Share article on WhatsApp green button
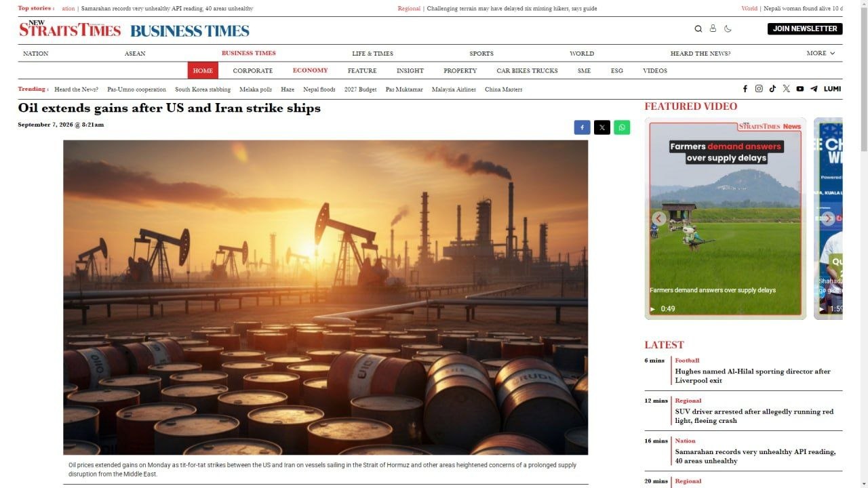This screenshot has width=868, height=488. pyautogui.click(x=622, y=127)
